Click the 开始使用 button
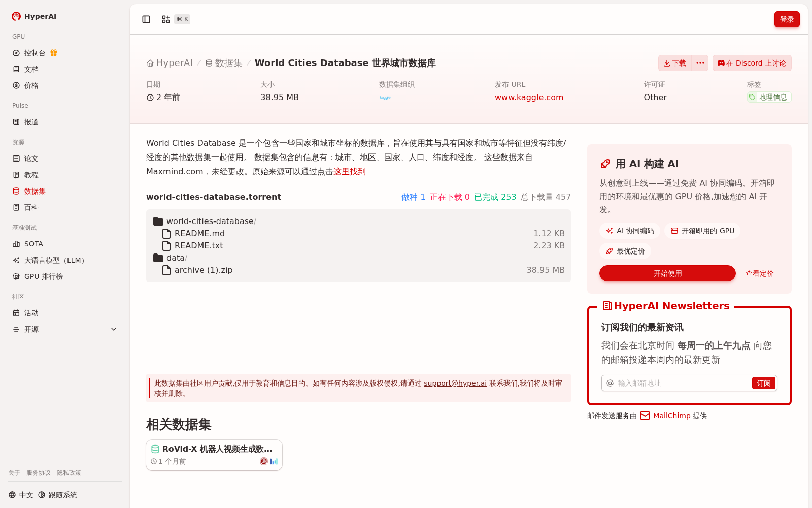 tap(667, 273)
